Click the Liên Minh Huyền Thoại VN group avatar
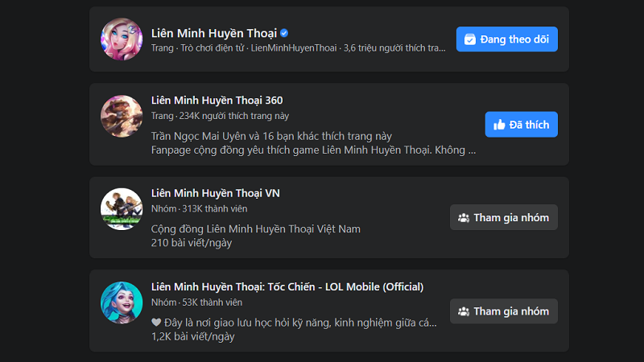 pyautogui.click(x=122, y=209)
